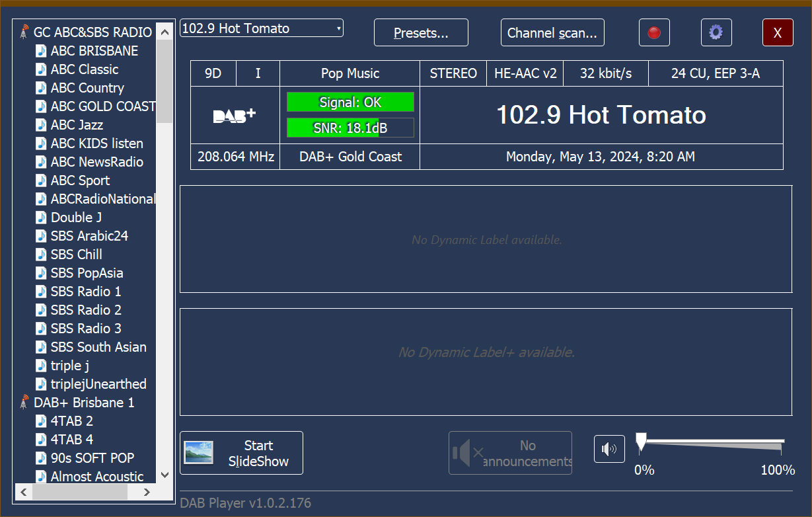This screenshot has width=812, height=517.
Task: Click the DAB+ logo in info panel
Action: [235, 116]
